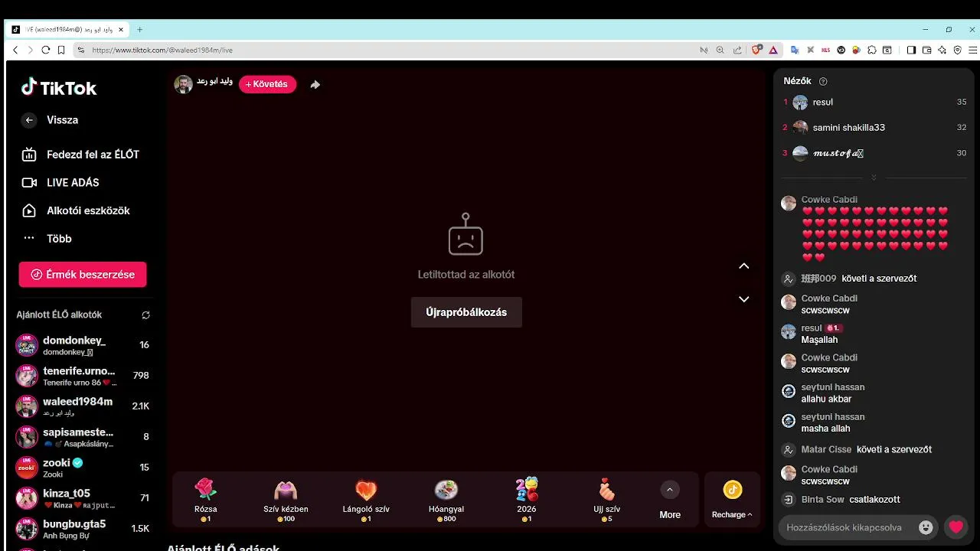The width and height of the screenshot is (980, 551).
Task: Click the address bar share icon
Action: click(x=737, y=50)
